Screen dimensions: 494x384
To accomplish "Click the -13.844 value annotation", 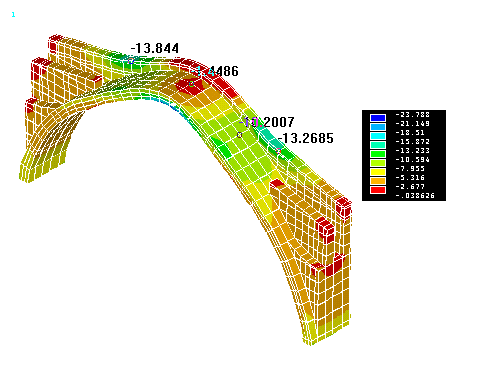I will [x=155, y=48].
